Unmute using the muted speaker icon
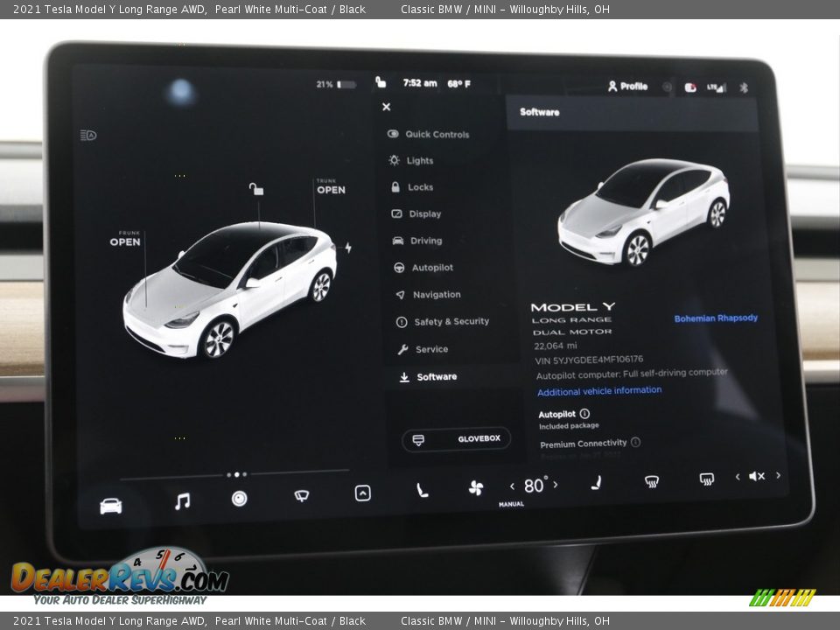Viewport: 840px width, 630px height. (x=756, y=476)
